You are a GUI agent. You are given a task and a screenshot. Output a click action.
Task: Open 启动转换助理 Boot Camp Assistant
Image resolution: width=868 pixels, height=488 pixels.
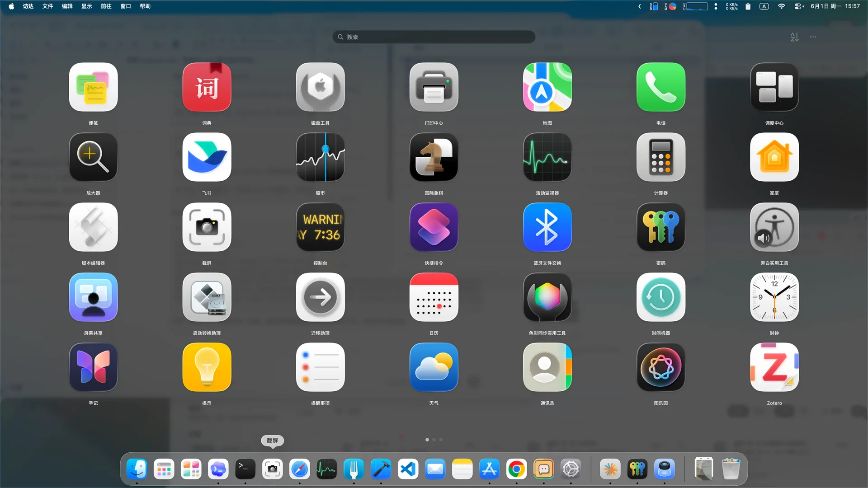(x=207, y=297)
